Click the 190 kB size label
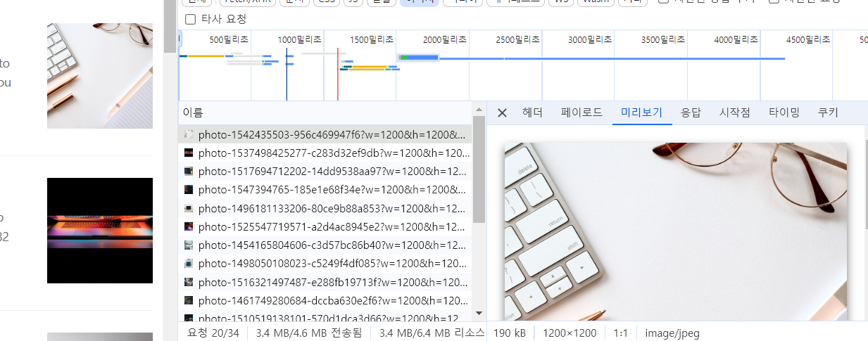 point(510,333)
